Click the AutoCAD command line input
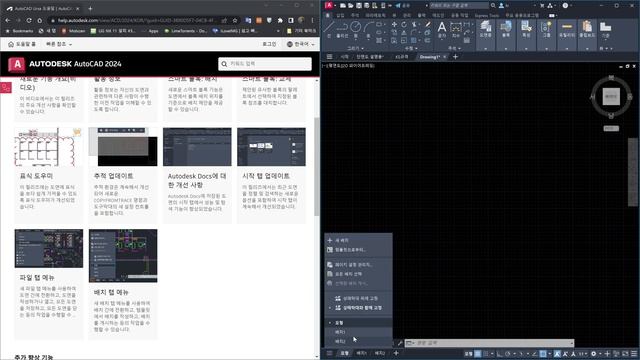The image size is (640, 360). pos(489,343)
